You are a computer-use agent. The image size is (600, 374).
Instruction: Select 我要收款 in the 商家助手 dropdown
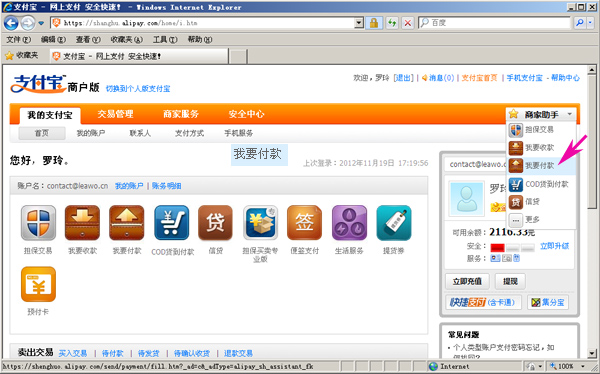pos(541,148)
